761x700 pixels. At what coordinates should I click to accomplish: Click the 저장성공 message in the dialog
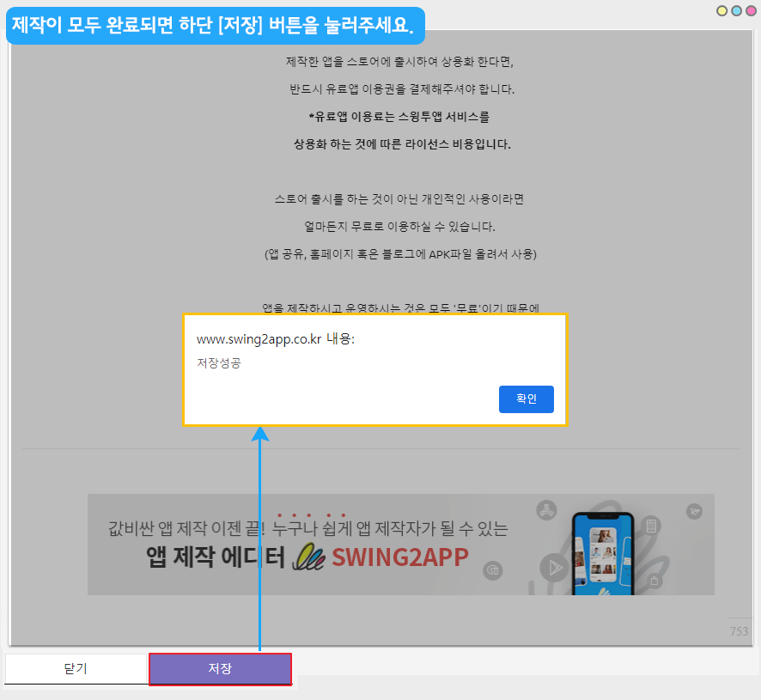click(219, 363)
